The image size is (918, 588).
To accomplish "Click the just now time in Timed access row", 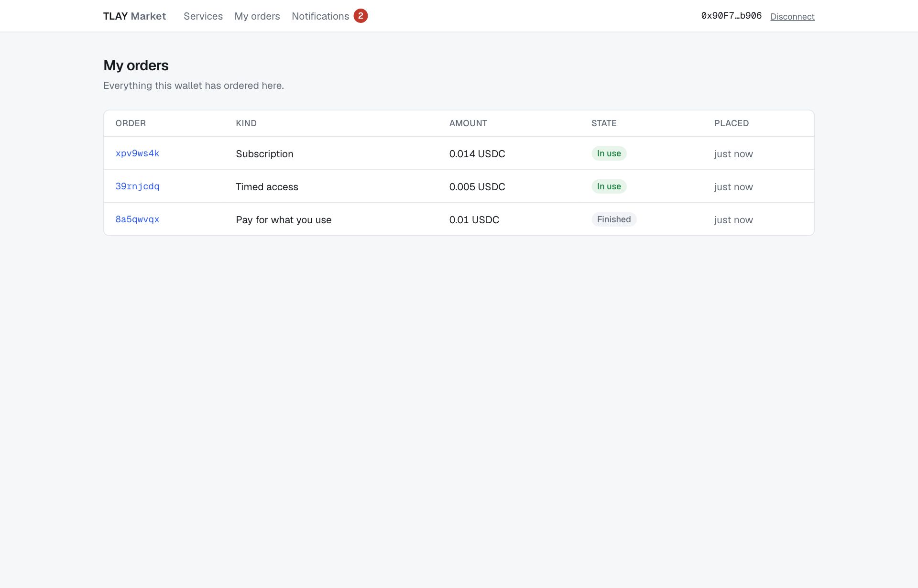I will (733, 187).
